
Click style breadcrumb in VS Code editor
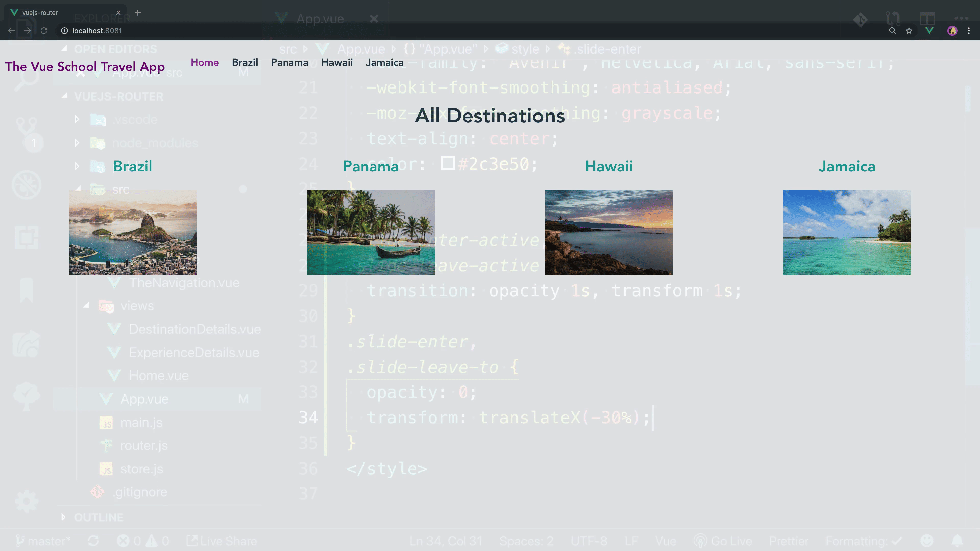click(525, 49)
